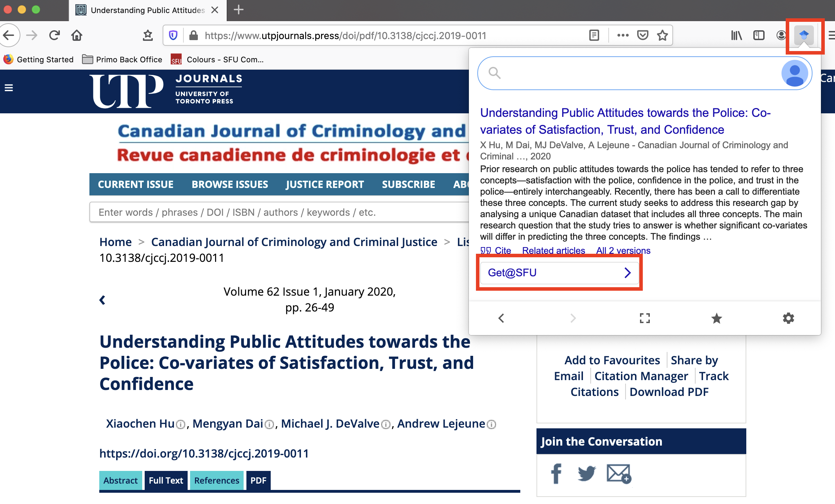Click the Google Scholar button extension icon
This screenshot has height=504, width=835.
click(804, 35)
